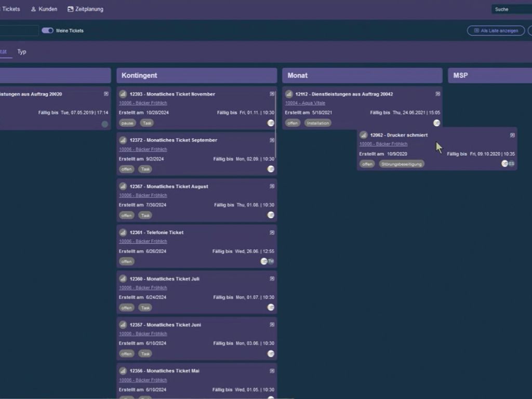Click assignee avatar on ticket 12360
The height and width of the screenshot is (399, 532).
(x=271, y=308)
